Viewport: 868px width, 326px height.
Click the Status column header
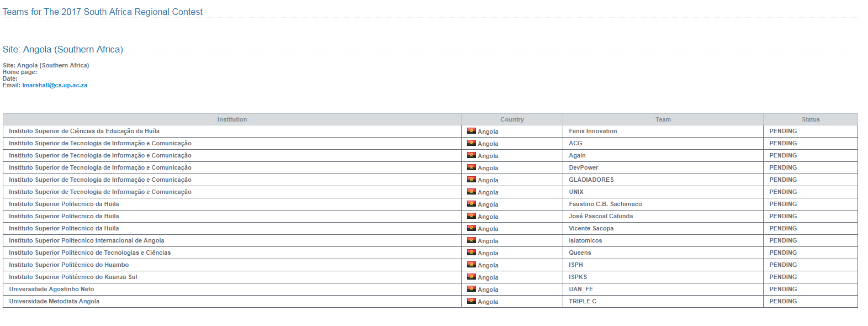[811, 119]
